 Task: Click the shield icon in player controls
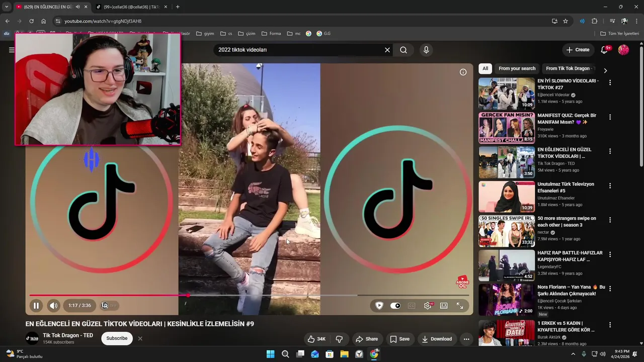tap(379, 305)
